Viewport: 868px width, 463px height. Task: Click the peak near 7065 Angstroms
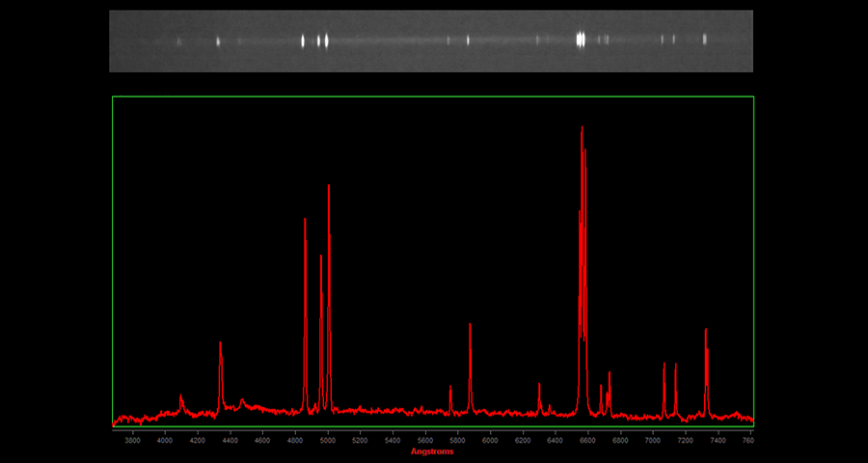664,365
